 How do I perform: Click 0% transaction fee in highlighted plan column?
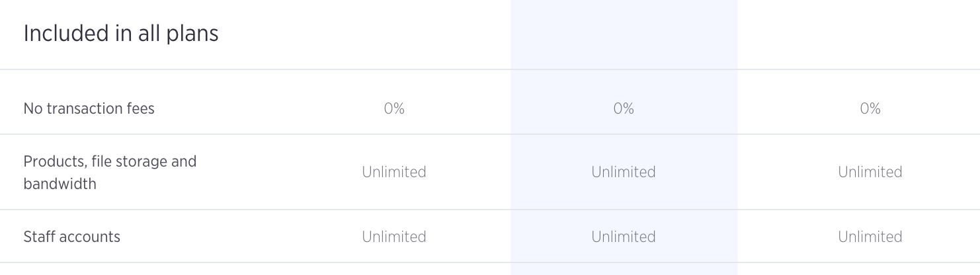(x=624, y=108)
